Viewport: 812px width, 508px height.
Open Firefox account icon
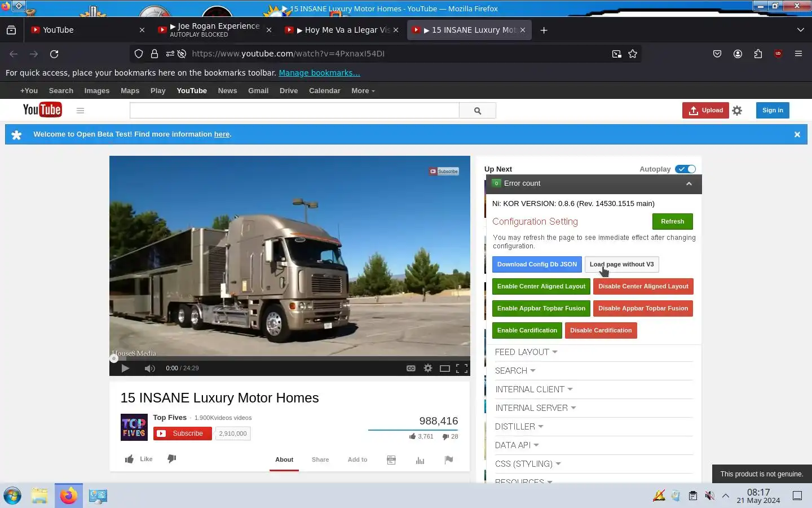[738, 54]
